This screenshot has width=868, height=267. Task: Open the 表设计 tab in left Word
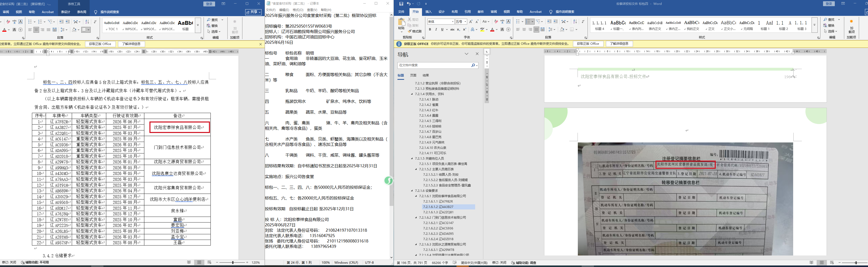coord(65,12)
